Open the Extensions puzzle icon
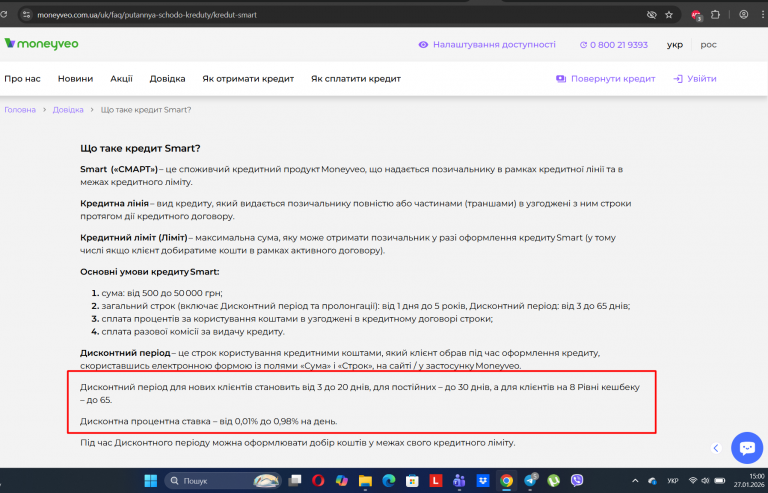This screenshot has width=768, height=493. tap(715, 15)
